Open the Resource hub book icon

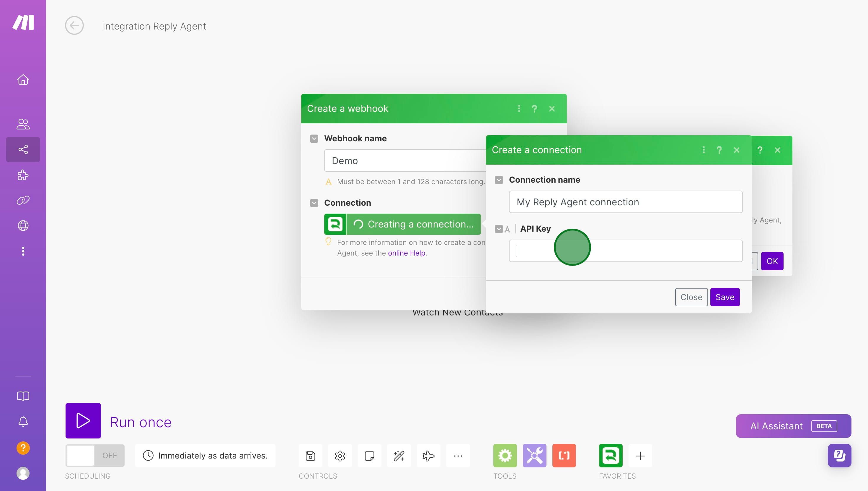23,396
